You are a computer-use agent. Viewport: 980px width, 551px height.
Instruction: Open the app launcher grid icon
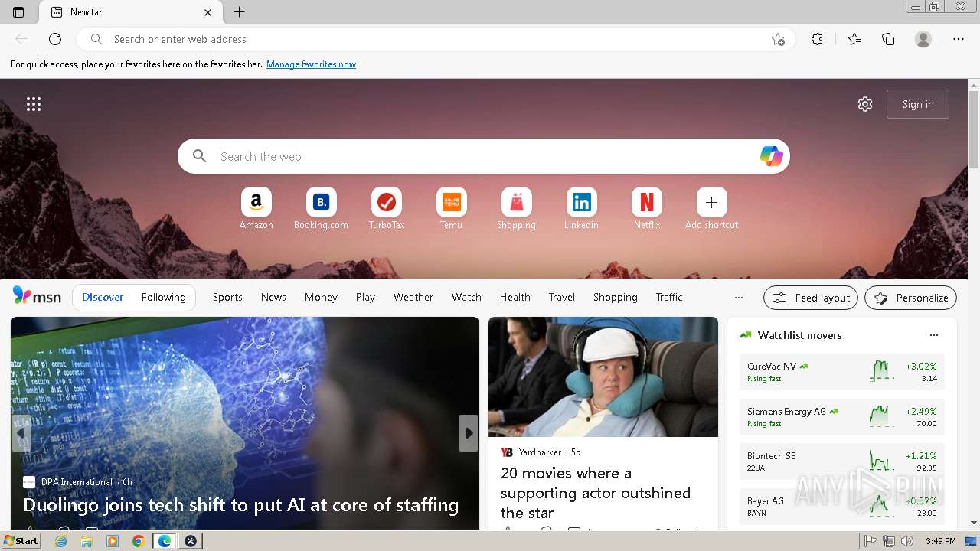34,104
